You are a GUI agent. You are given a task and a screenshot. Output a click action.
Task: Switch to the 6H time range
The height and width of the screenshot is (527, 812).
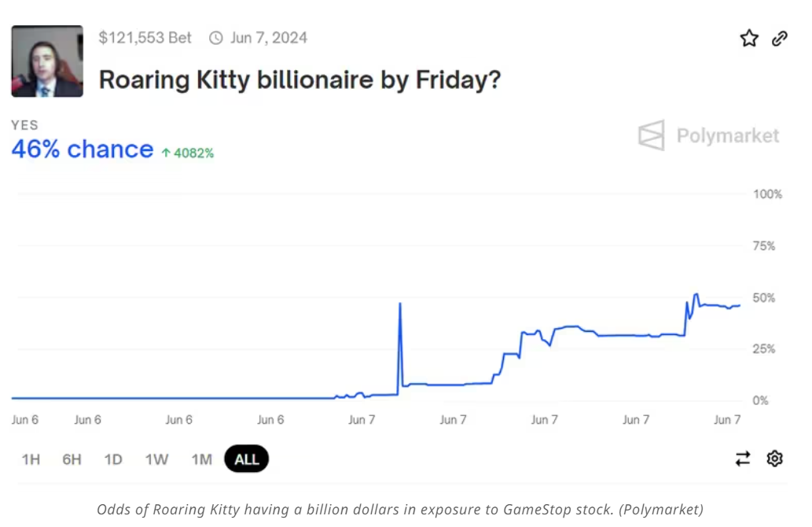(72, 459)
